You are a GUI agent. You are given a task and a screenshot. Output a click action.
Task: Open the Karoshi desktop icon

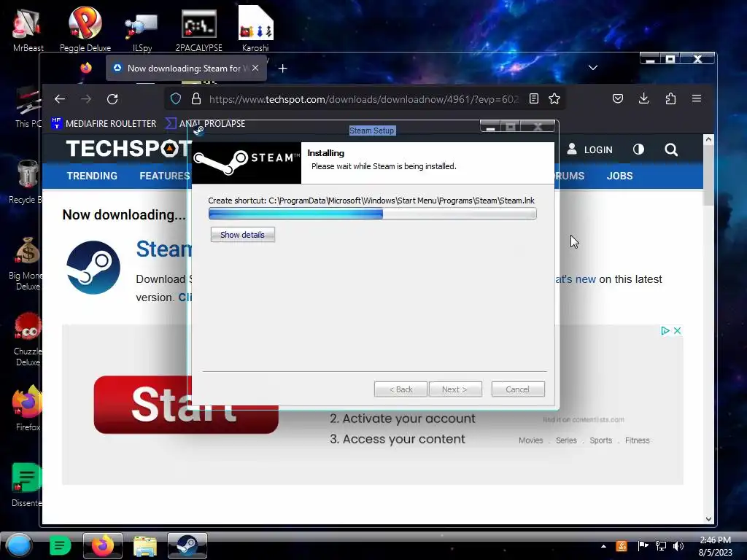click(x=255, y=28)
